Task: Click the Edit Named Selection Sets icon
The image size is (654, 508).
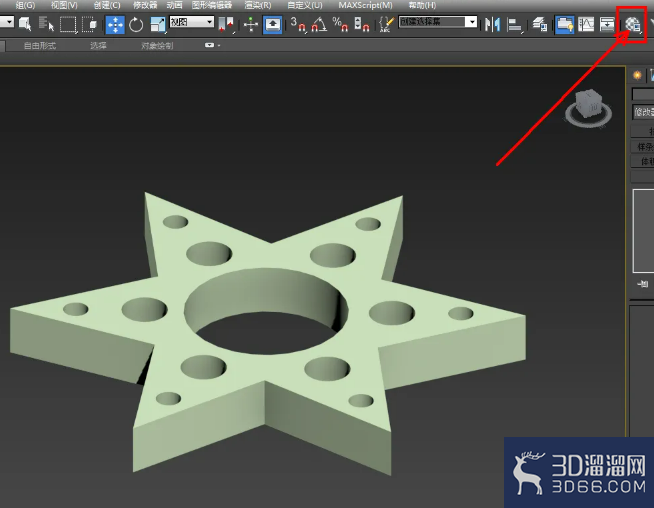Action: click(386, 24)
